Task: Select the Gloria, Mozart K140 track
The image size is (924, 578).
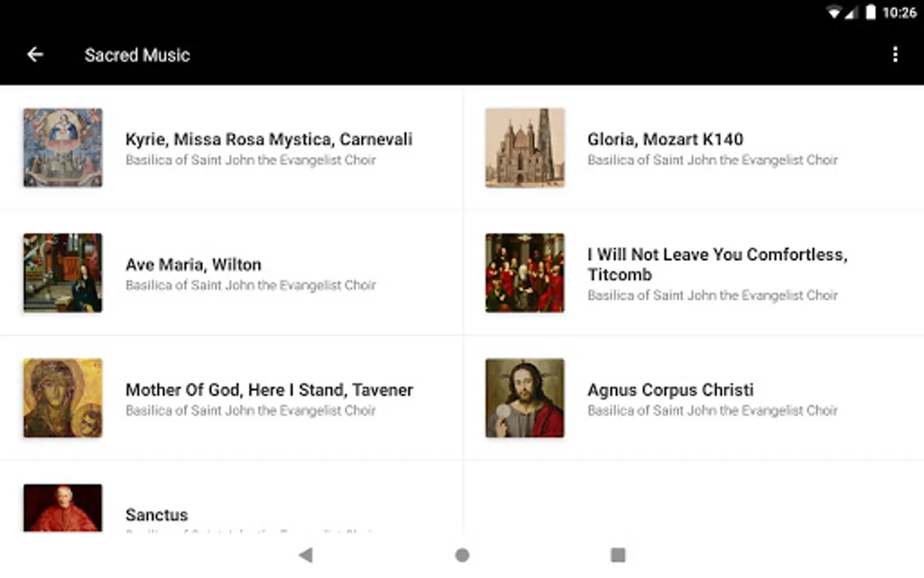Action: point(665,139)
